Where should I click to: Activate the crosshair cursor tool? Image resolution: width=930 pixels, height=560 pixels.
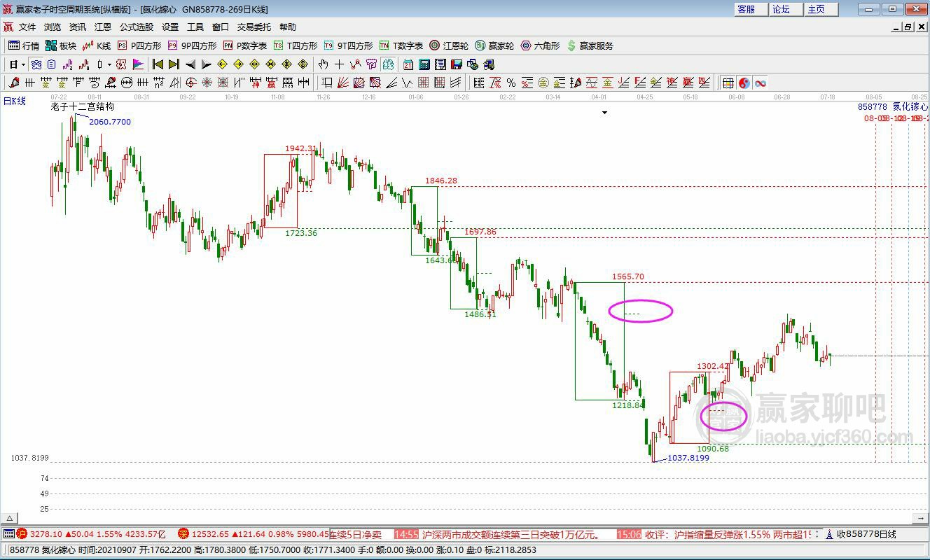click(x=339, y=64)
